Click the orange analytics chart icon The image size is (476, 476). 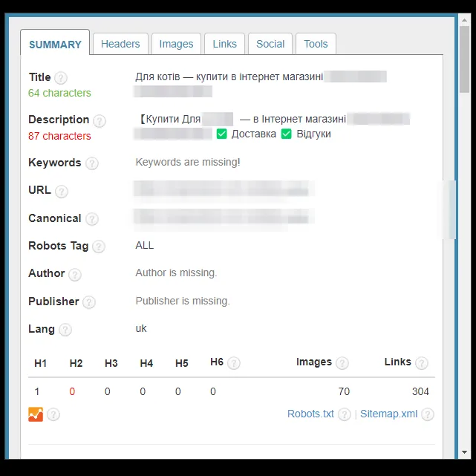(36, 414)
